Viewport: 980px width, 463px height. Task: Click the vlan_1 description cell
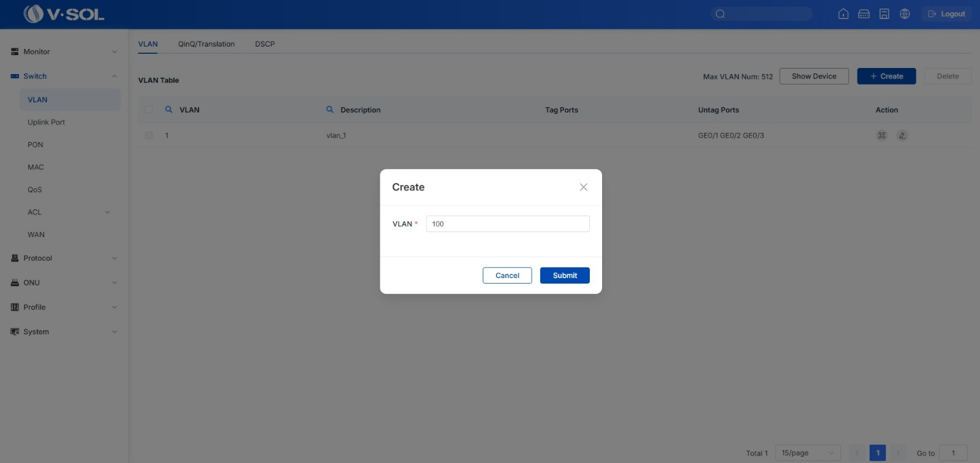pos(336,136)
